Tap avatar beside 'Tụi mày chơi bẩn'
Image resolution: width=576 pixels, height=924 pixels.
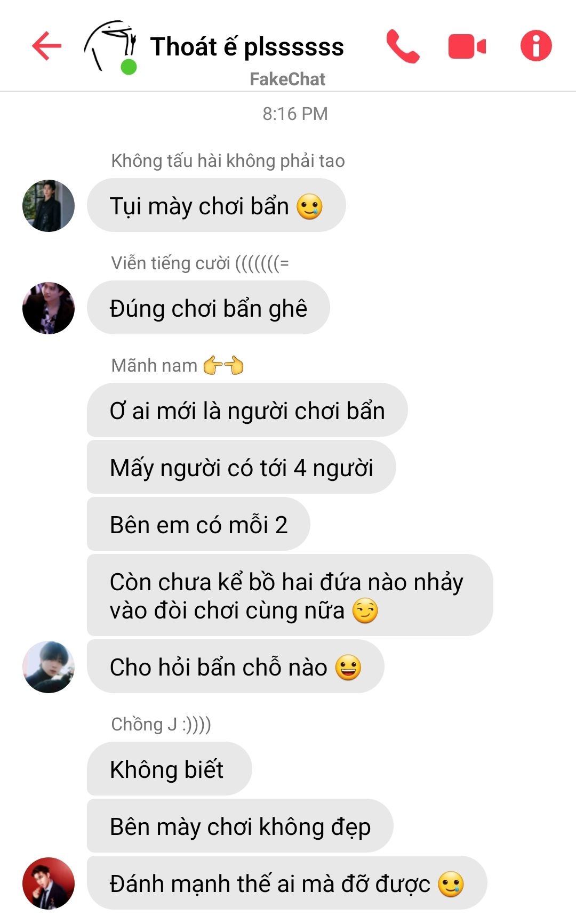click(49, 206)
